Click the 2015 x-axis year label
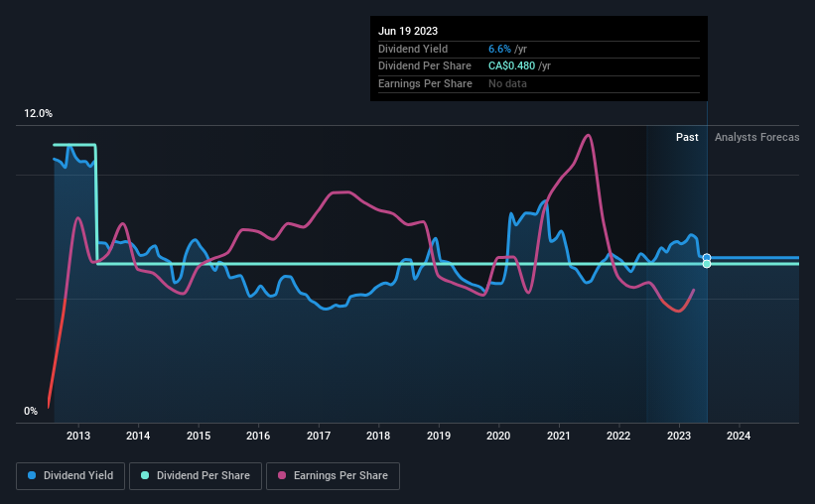 [x=199, y=436]
